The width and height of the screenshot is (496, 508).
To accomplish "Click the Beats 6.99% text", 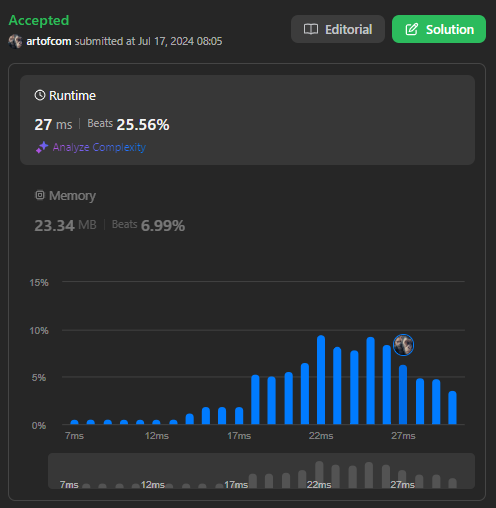I will (148, 225).
